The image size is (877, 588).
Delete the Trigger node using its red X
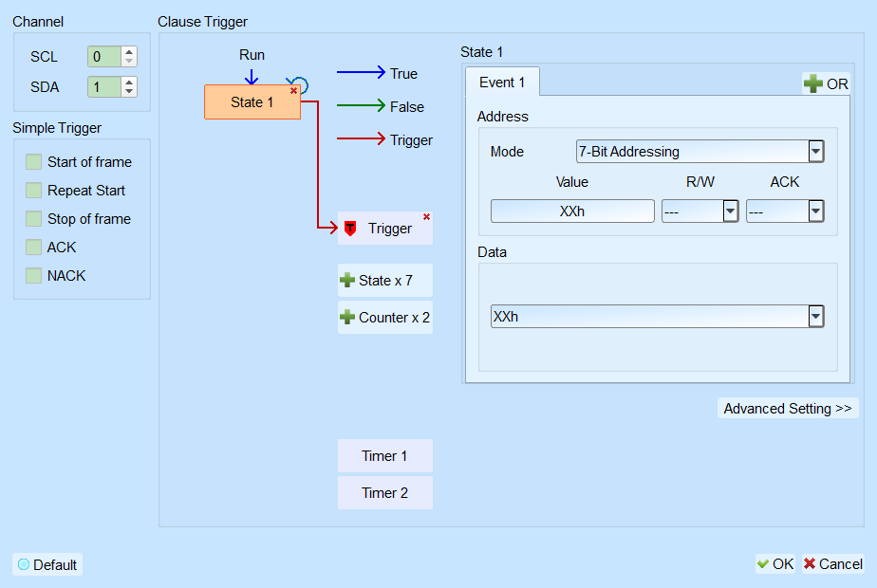tap(426, 217)
